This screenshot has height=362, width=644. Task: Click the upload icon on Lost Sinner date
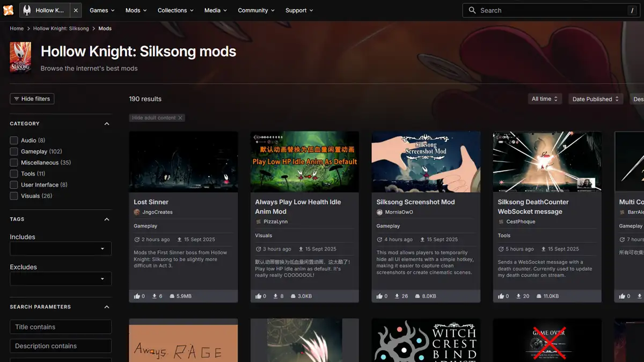tap(179, 240)
